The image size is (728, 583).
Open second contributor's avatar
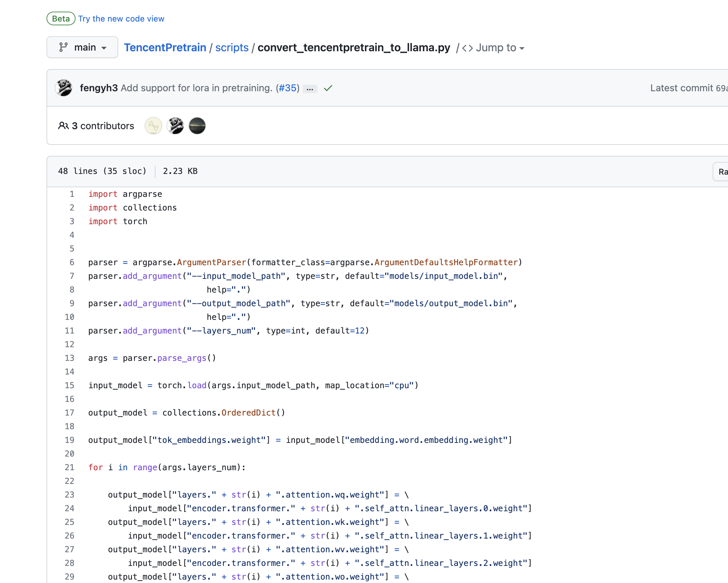point(175,126)
